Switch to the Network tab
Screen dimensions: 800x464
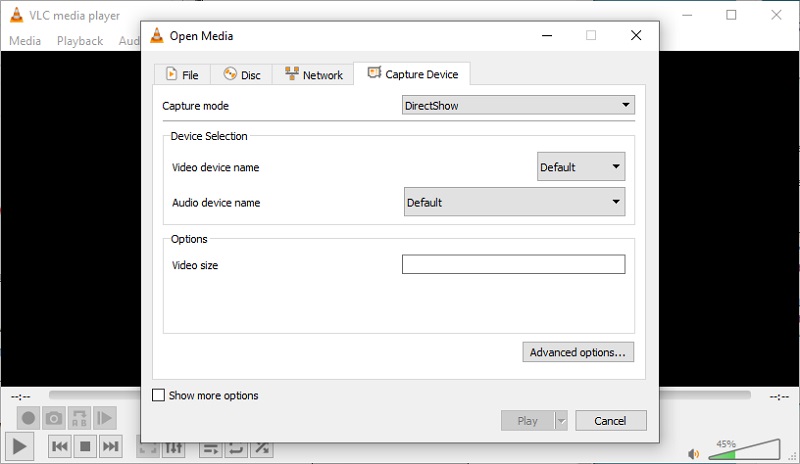click(313, 75)
